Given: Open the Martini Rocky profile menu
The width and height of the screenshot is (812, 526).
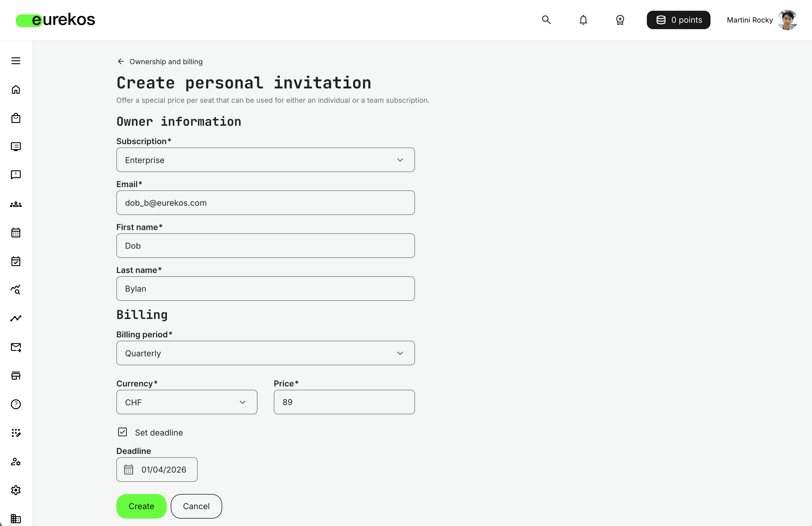Looking at the screenshot, I should (x=762, y=20).
